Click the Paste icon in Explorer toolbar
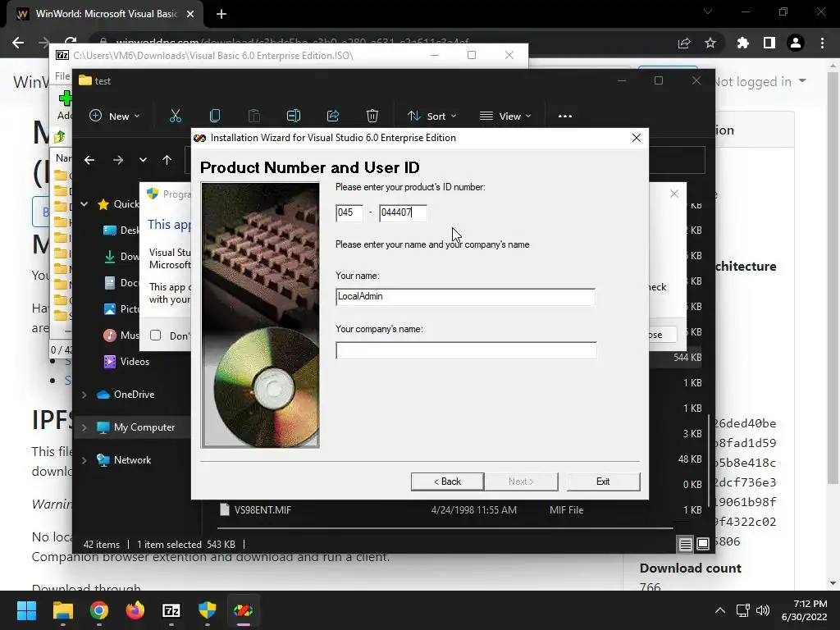This screenshot has width=840, height=630. pyautogui.click(x=254, y=116)
